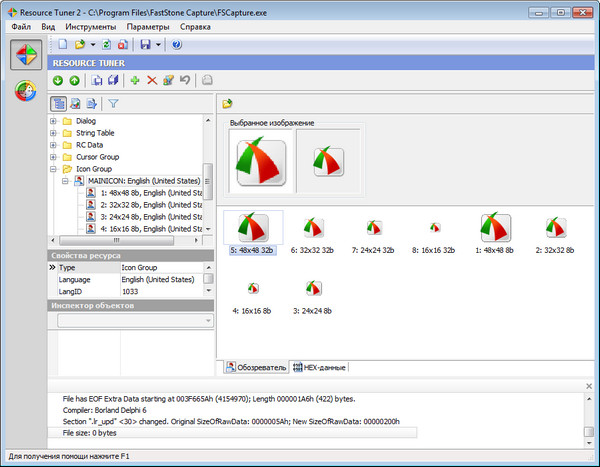Click the green up arrow icon
This screenshot has width=600, height=467.
(75, 80)
